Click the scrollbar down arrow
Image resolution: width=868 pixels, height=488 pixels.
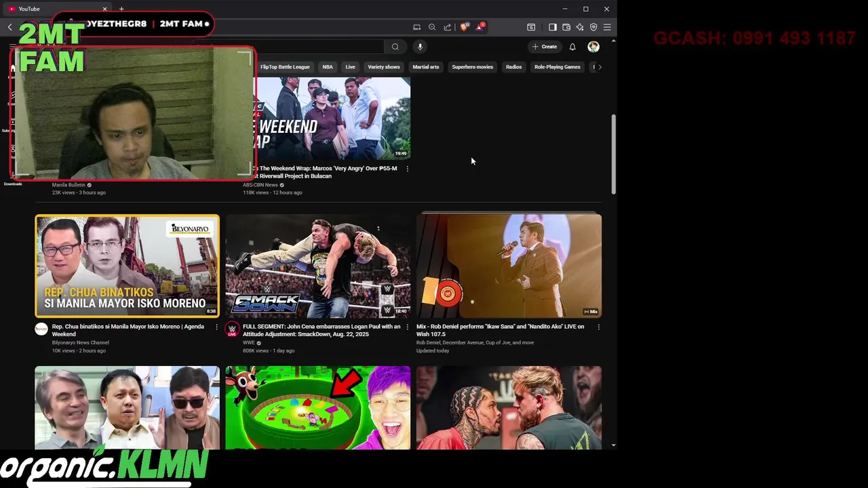614,445
